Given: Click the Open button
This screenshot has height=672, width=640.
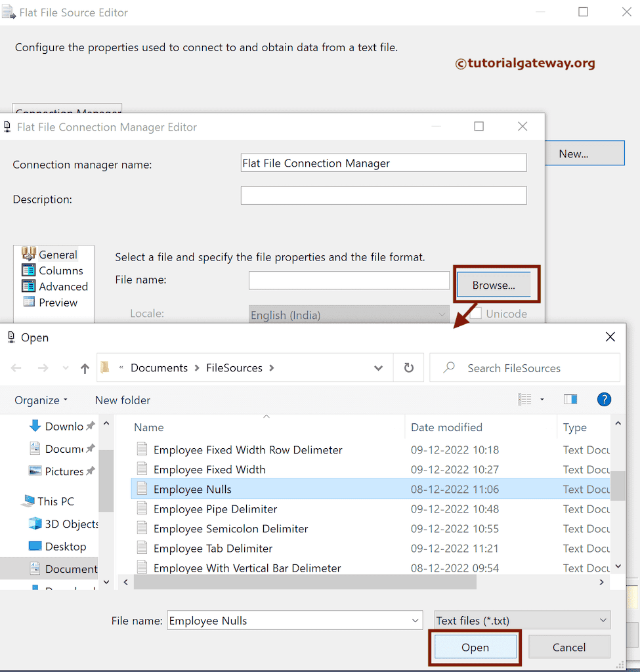Looking at the screenshot, I should tap(475, 647).
